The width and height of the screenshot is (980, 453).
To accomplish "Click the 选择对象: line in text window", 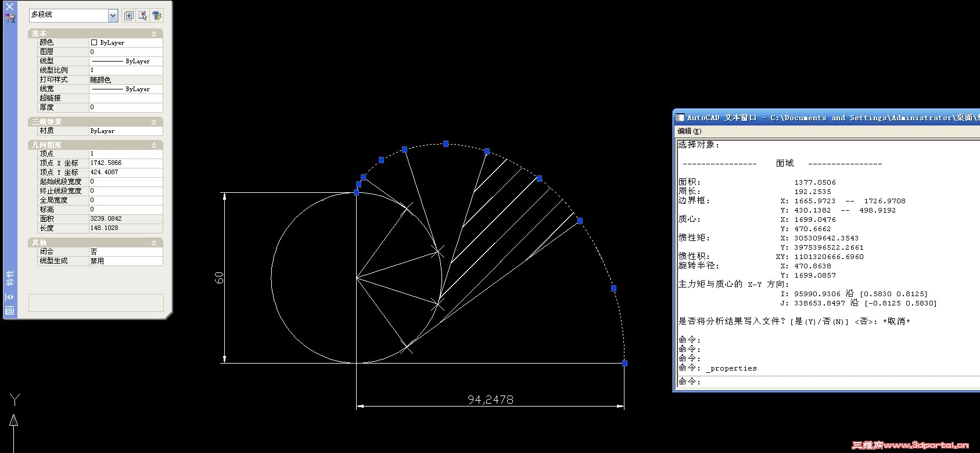I will click(x=699, y=145).
